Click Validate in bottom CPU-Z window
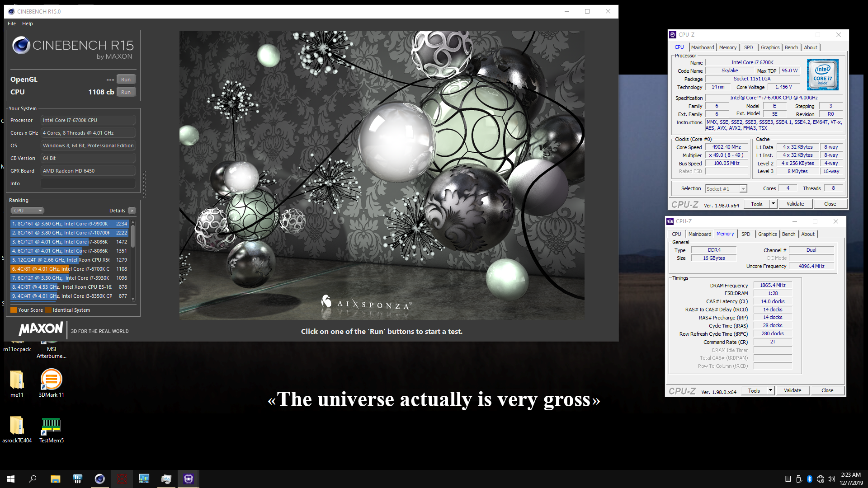 pyautogui.click(x=793, y=391)
